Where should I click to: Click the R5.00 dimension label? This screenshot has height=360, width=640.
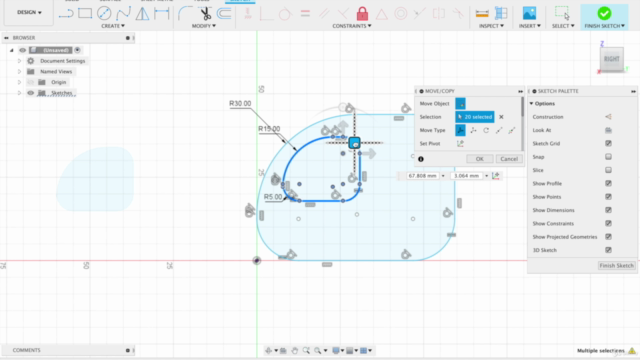273,197
